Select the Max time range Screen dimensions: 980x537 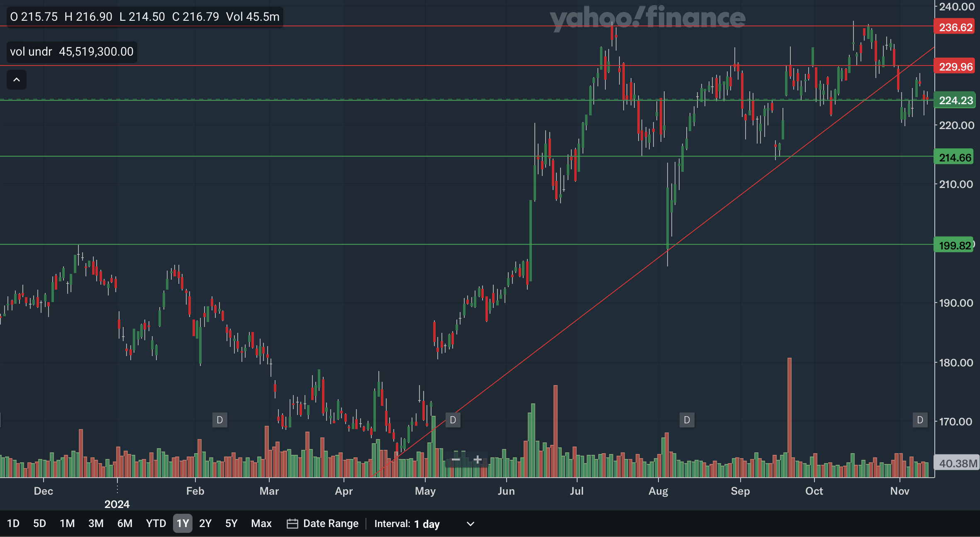pos(261,524)
